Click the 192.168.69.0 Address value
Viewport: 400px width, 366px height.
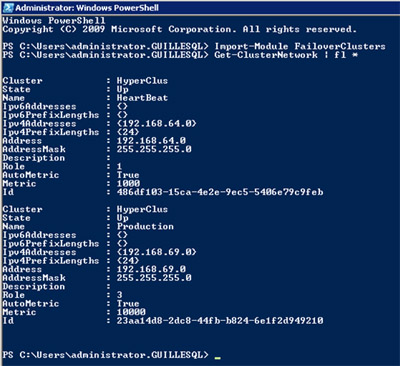click(151, 269)
